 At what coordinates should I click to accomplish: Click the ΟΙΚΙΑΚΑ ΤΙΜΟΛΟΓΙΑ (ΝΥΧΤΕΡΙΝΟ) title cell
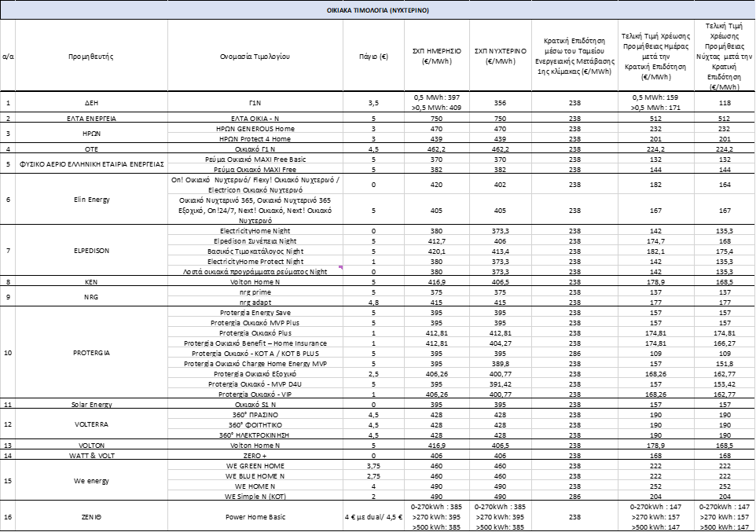378,10
